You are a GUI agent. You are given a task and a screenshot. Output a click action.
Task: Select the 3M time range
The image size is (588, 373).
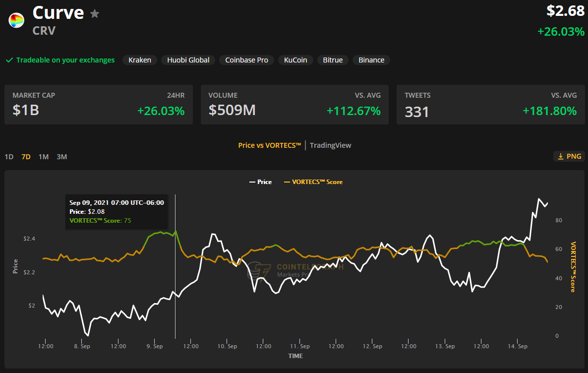click(x=61, y=157)
